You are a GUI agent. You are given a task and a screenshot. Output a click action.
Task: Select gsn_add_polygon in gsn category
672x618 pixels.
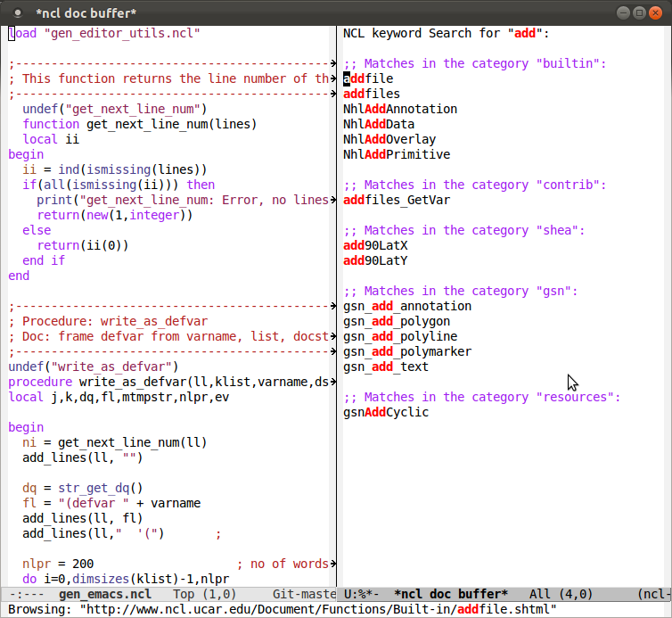397,321
